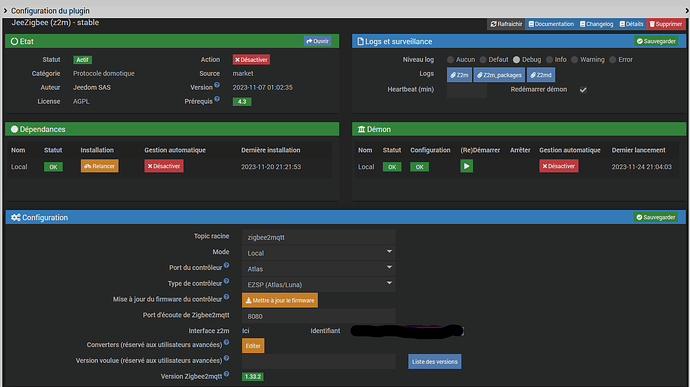Expand the Type de contrôleur dropdown

(x=319, y=284)
